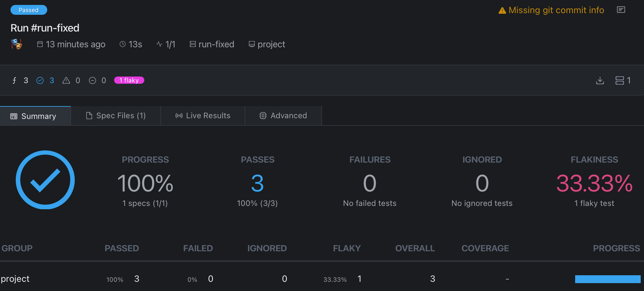Open the run notes icon at top right
This screenshot has height=291, width=644.
pyautogui.click(x=621, y=10)
